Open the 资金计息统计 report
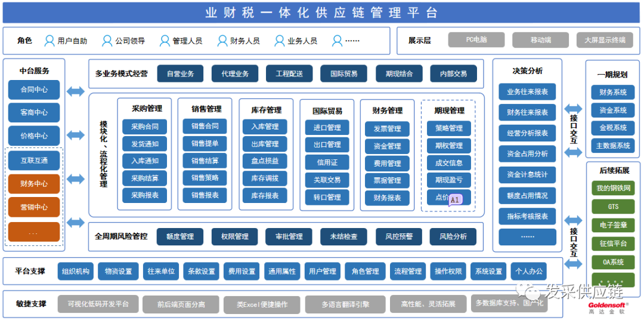 pos(528,174)
